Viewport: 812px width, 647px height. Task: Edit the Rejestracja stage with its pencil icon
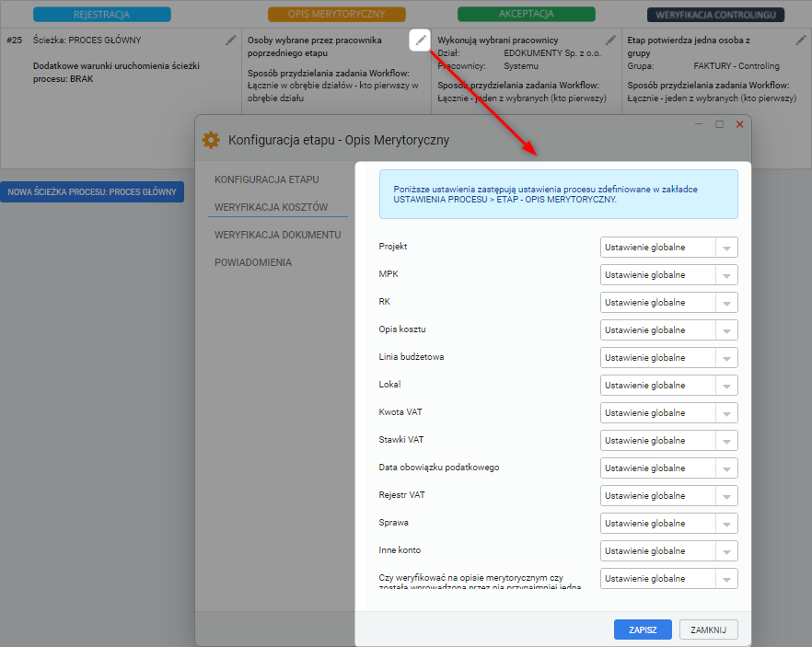[230, 40]
